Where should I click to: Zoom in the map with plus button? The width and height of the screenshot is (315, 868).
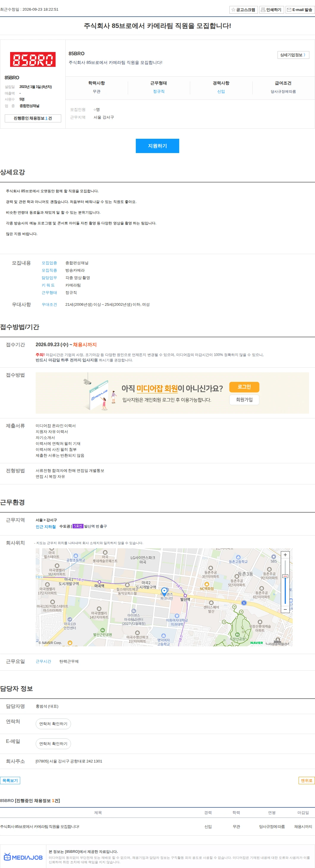pos(285,554)
